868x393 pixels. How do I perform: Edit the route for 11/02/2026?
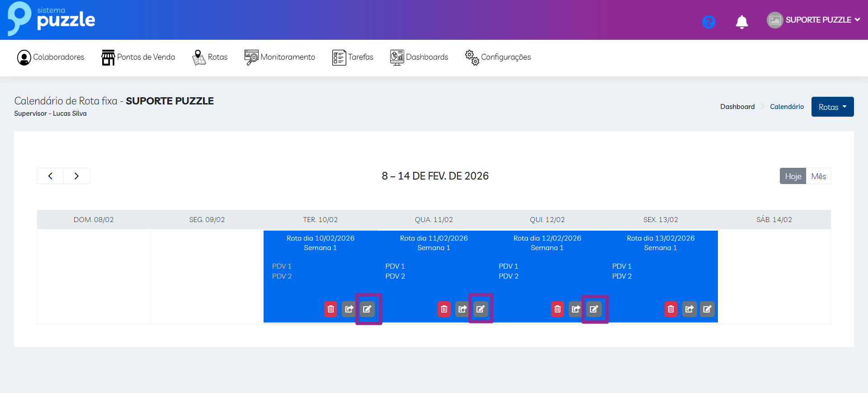[481, 309]
